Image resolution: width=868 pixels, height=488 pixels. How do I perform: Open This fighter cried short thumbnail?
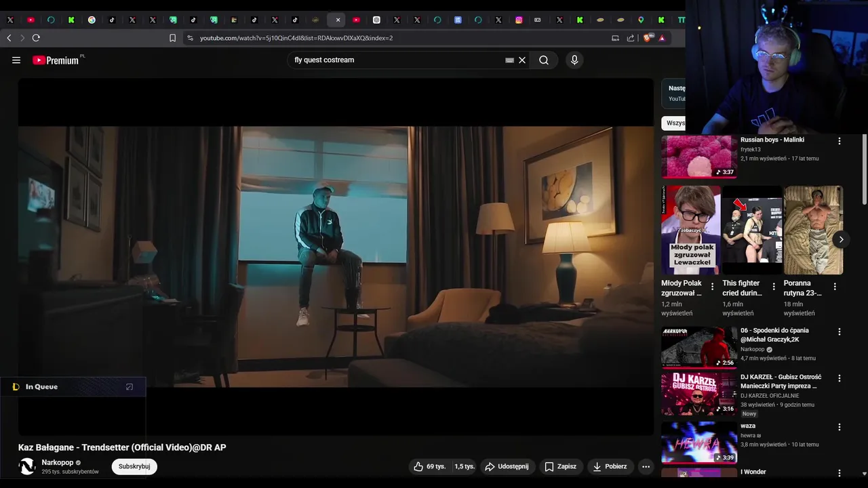click(x=752, y=230)
